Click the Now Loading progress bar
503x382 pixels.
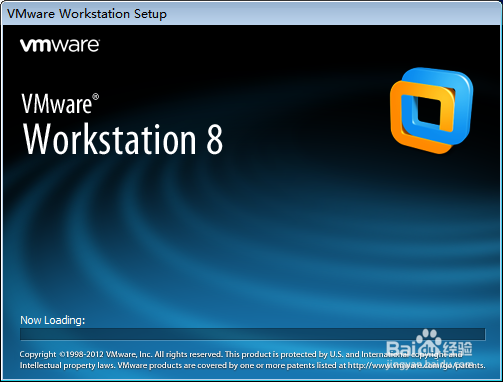pos(252,334)
